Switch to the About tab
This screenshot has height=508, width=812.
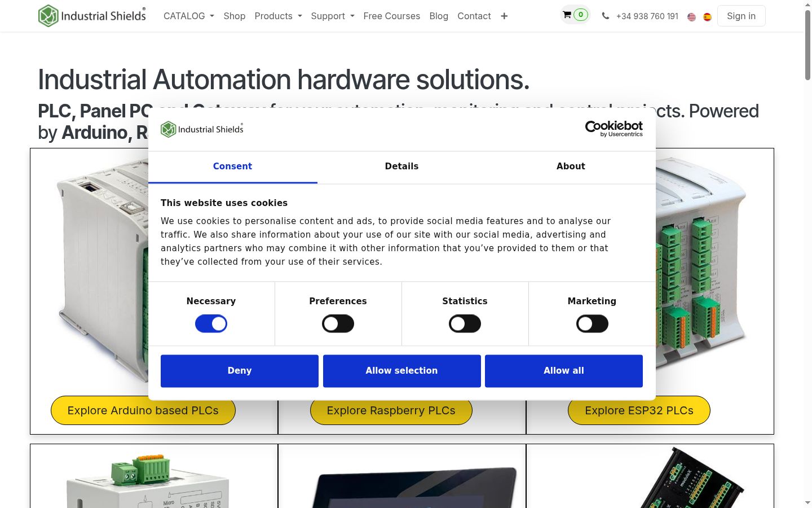click(571, 167)
